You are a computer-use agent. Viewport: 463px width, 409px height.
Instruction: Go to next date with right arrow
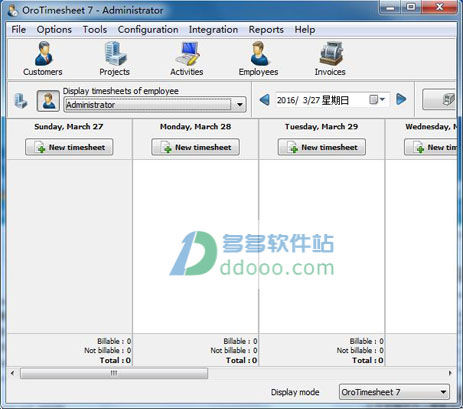pos(401,99)
